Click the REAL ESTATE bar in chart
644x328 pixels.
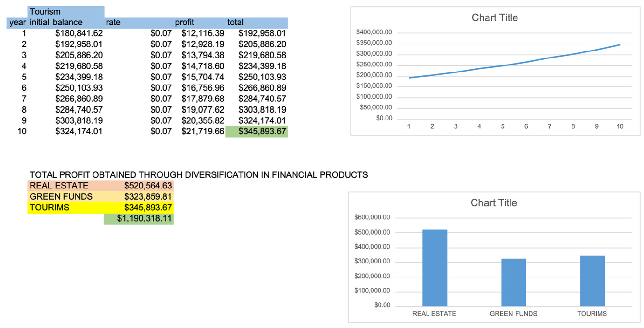pyautogui.click(x=435, y=268)
